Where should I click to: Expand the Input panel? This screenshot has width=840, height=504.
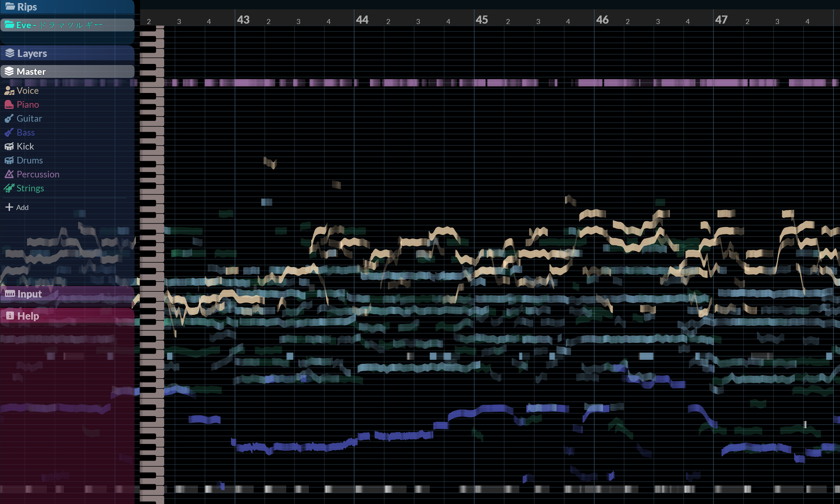(x=29, y=294)
